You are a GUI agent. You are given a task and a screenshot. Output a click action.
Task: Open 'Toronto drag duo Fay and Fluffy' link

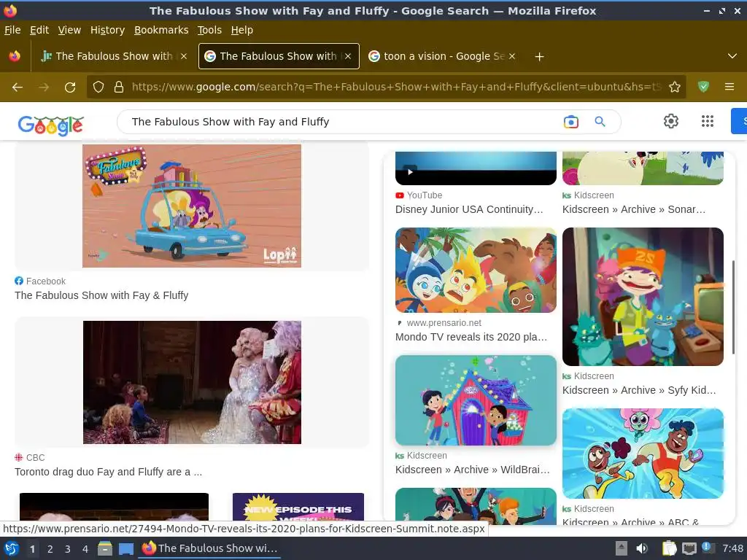click(108, 472)
